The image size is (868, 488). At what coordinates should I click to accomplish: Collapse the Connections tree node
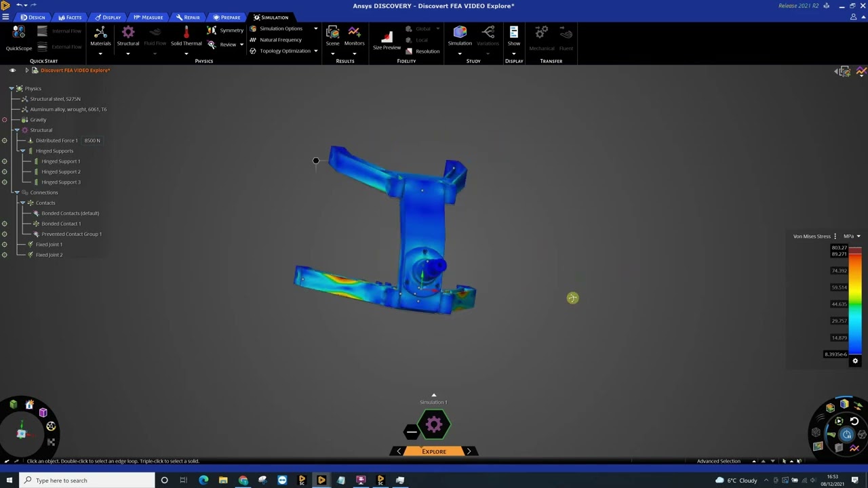pos(17,192)
